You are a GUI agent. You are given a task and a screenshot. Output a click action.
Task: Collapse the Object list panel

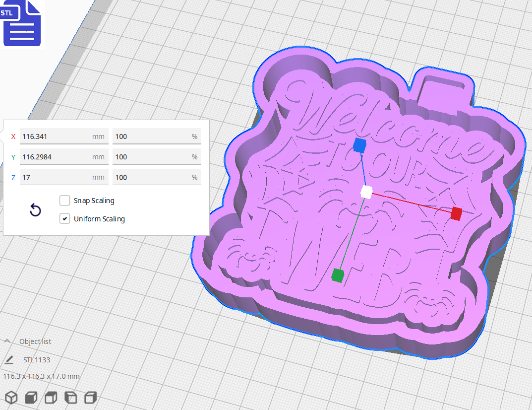[6, 341]
